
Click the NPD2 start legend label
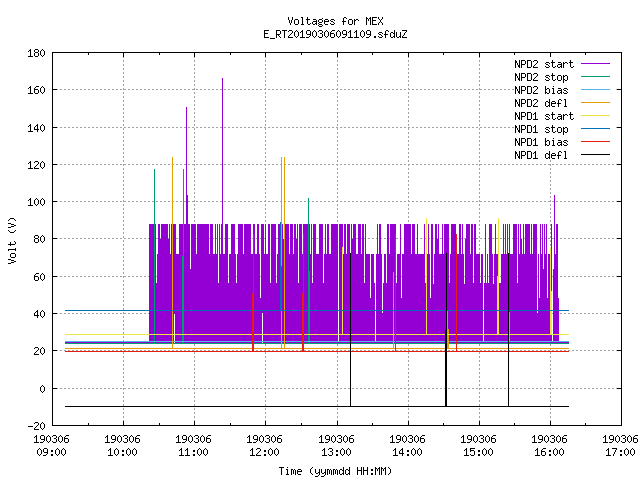click(x=544, y=64)
